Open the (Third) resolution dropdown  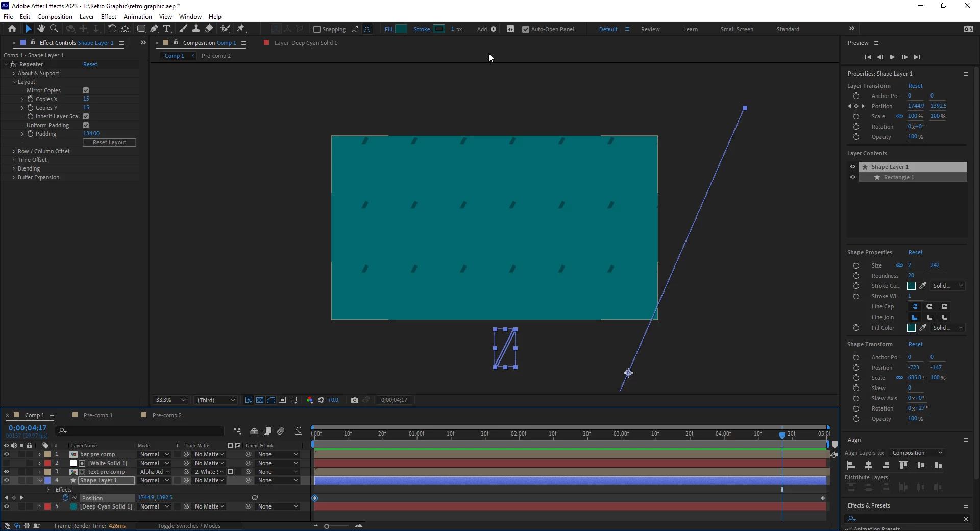[216, 400]
